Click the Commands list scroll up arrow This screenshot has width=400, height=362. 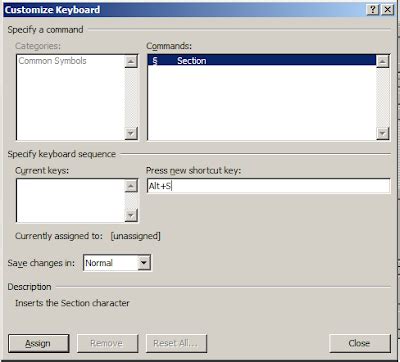383,61
